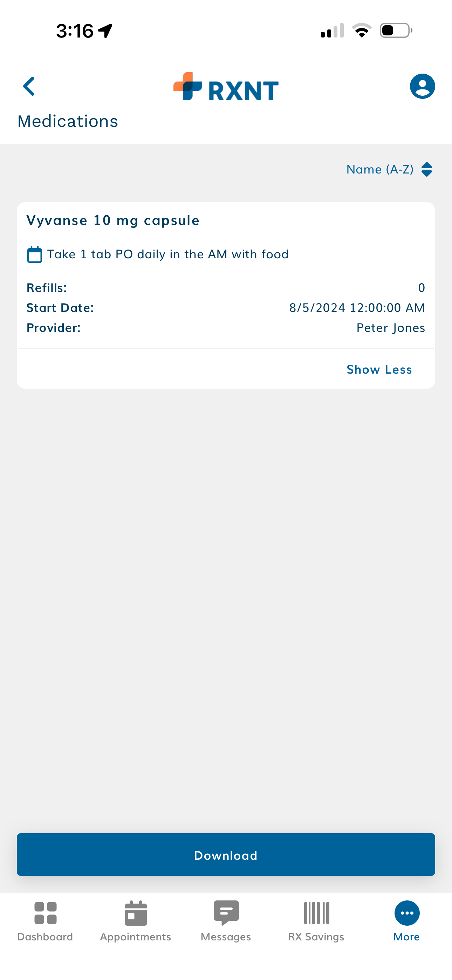Open the Dashboard grid icon

[x=45, y=913]
